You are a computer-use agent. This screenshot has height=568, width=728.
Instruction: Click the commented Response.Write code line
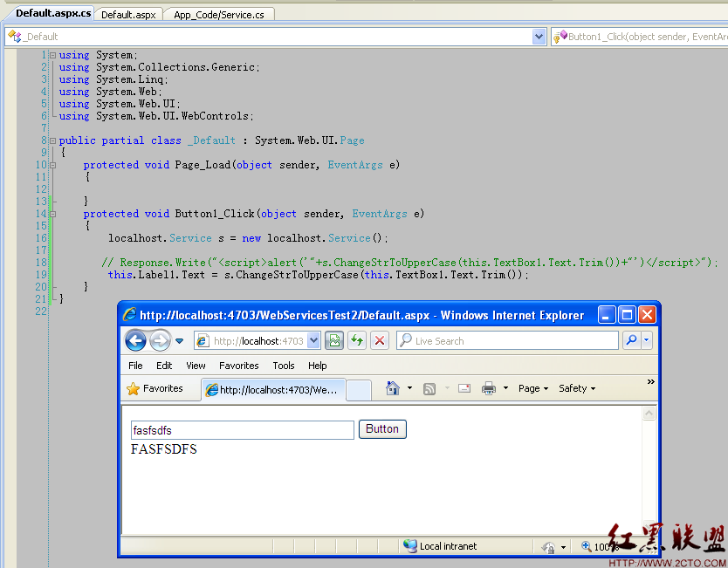(409, 263)
